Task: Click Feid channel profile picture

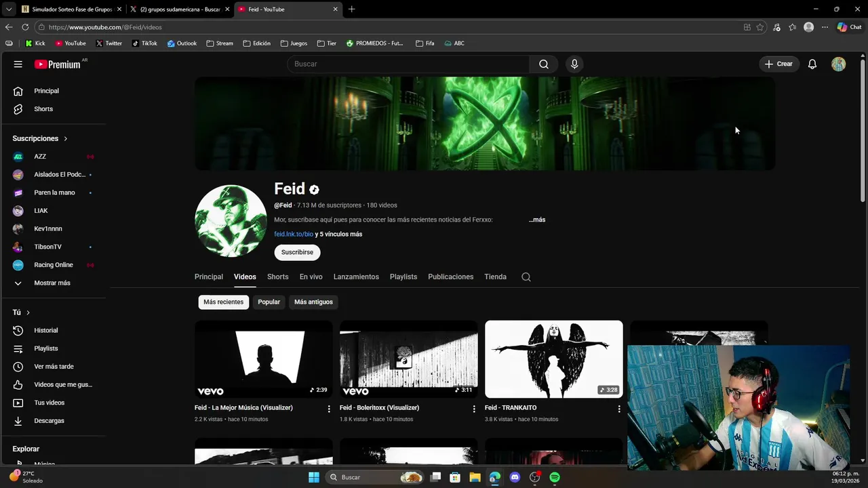Action: click(x=231, y=221)
